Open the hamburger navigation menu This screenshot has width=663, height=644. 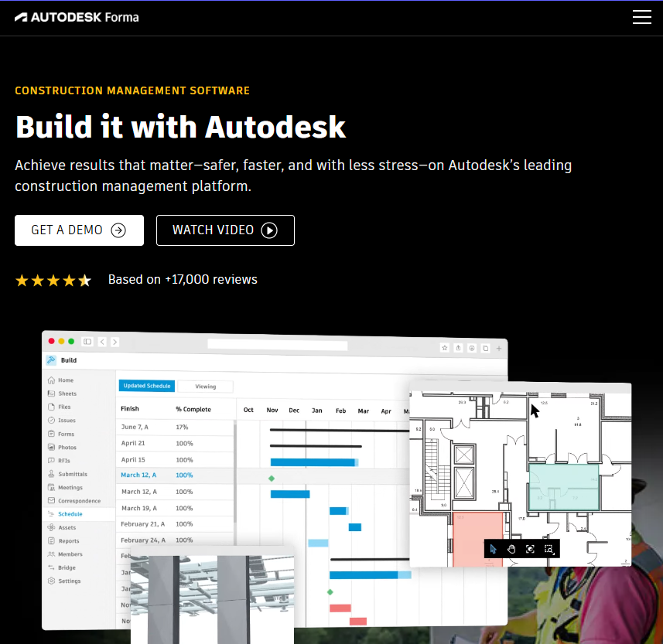(x=641, y=17)
